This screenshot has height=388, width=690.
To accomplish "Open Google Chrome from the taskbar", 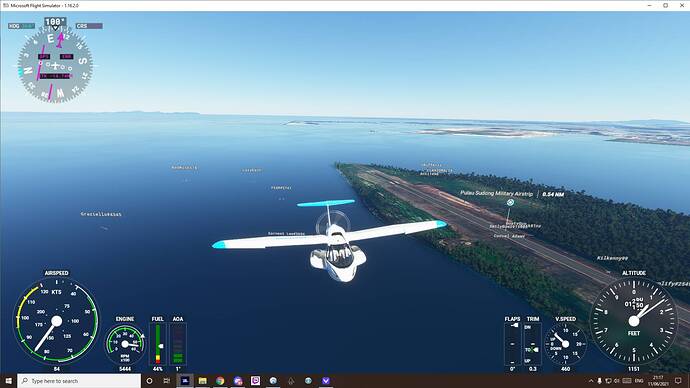I will 220,381.
